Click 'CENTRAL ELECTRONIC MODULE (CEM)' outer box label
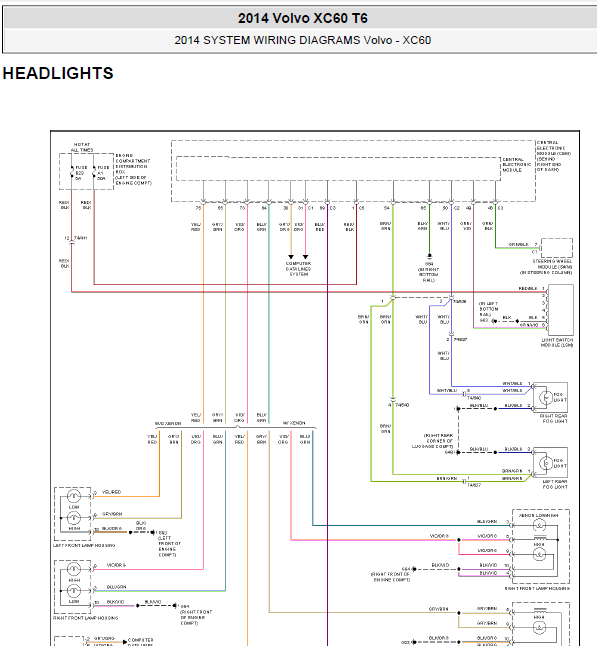 pos(553,148)
